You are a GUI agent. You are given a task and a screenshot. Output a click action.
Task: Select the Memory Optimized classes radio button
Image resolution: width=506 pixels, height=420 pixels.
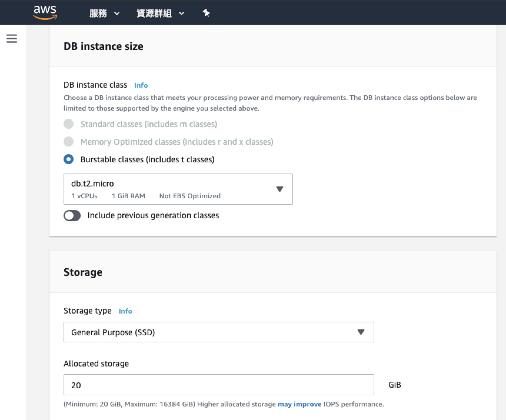(x=69, y=141)
